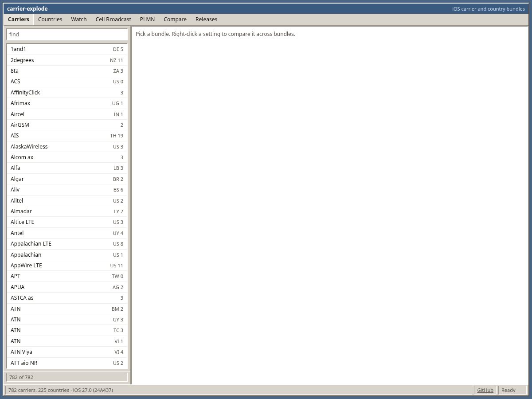Select the ATN GY 3 row

(x=67, y=320)
